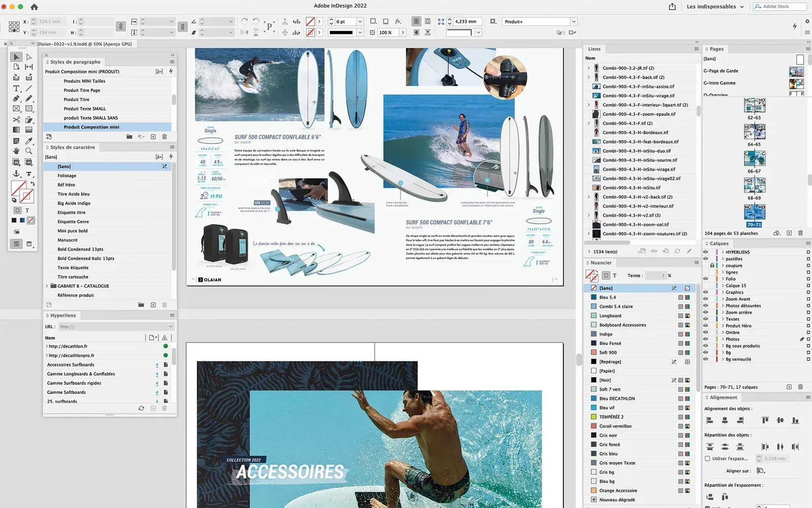Pick the Free Transform tool
This screenshot has height=508, width=812.
click(29, 120)
